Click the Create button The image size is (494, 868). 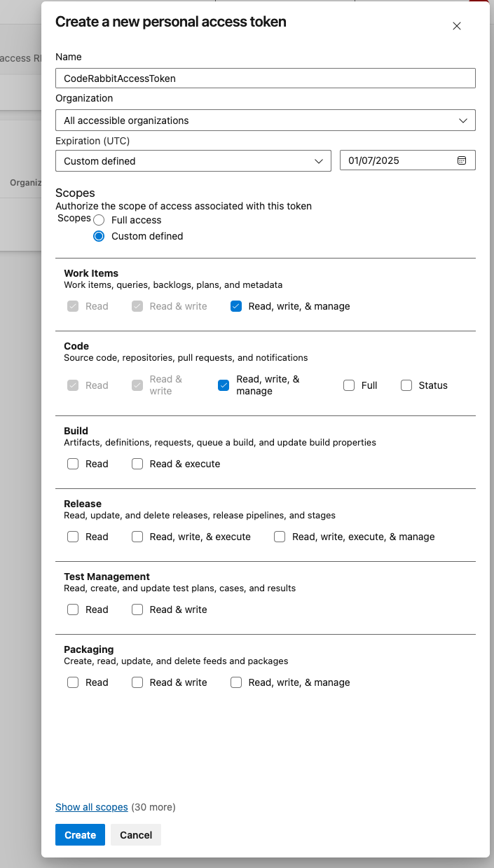(x=79, y=834)
